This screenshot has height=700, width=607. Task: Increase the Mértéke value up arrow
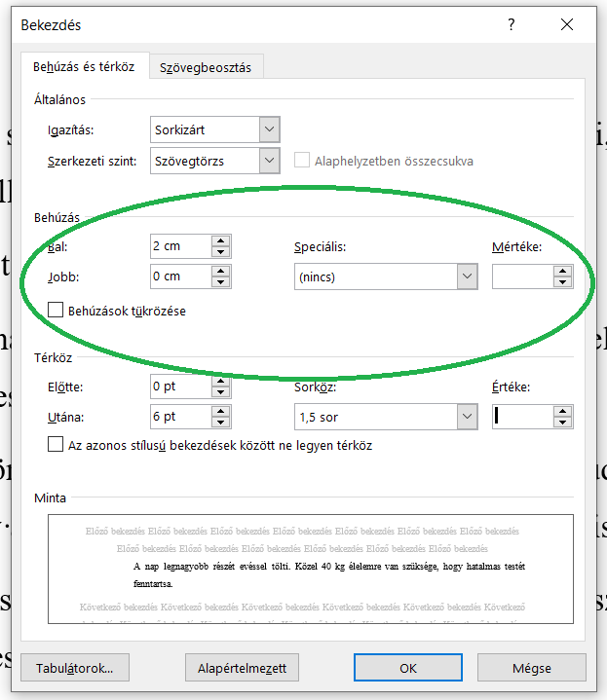pos(562,271)
